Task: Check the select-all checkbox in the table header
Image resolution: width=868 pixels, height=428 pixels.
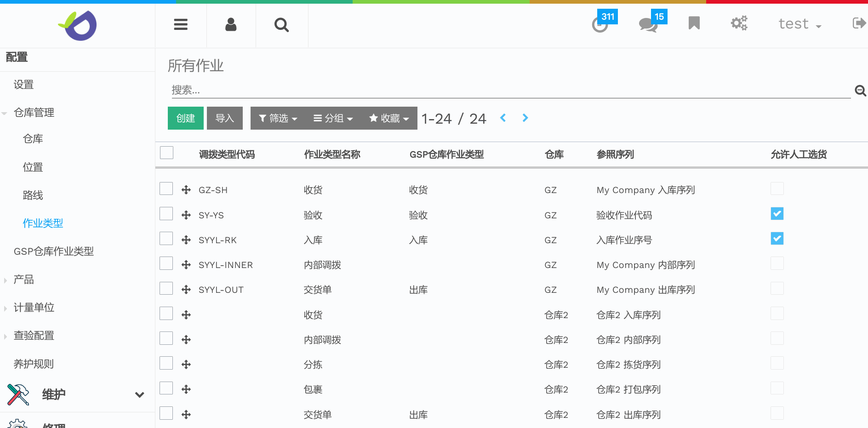Action: (x=166, y=152)
